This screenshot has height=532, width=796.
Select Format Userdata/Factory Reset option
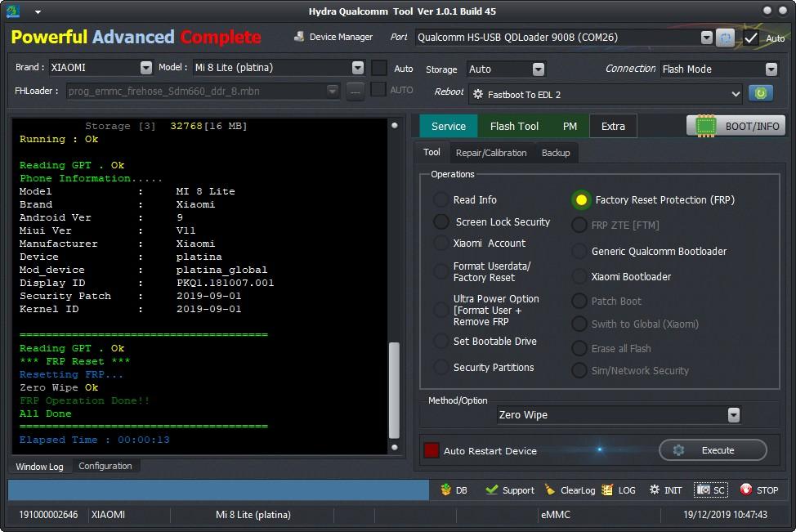(440, 271)
